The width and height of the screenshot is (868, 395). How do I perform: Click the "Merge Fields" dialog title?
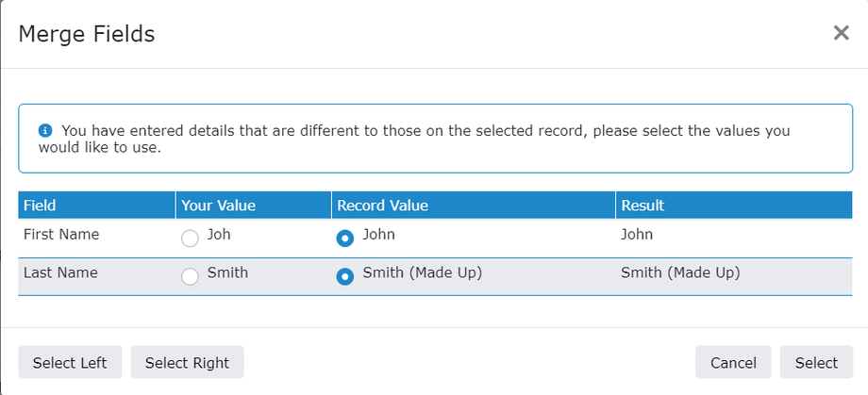[x=87, y=35]
